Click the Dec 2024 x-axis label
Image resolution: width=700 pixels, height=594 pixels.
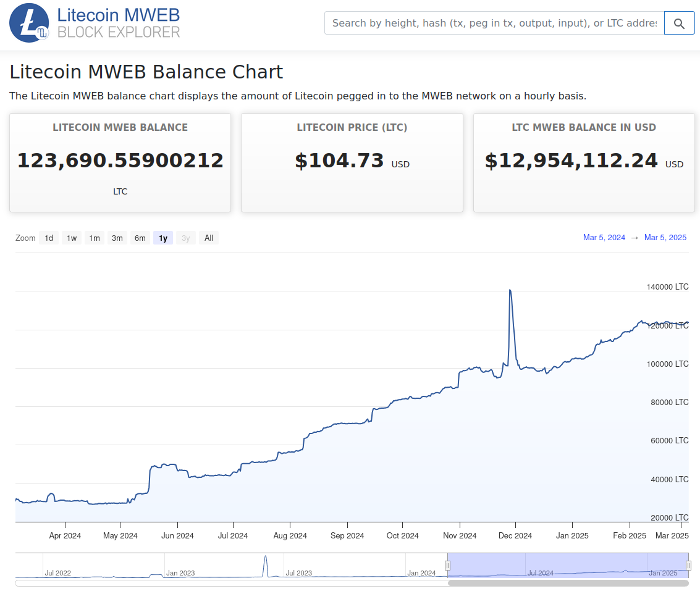coord(515,535)
